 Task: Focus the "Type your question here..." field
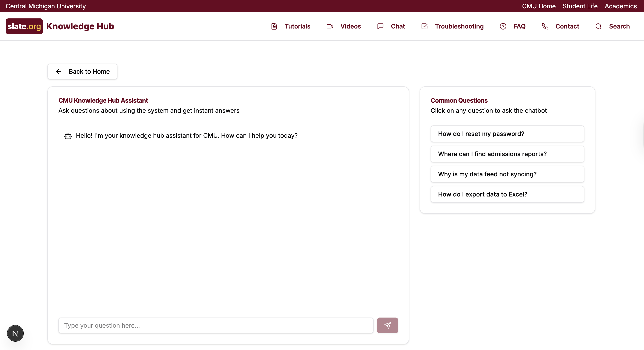tap(216, 325)
